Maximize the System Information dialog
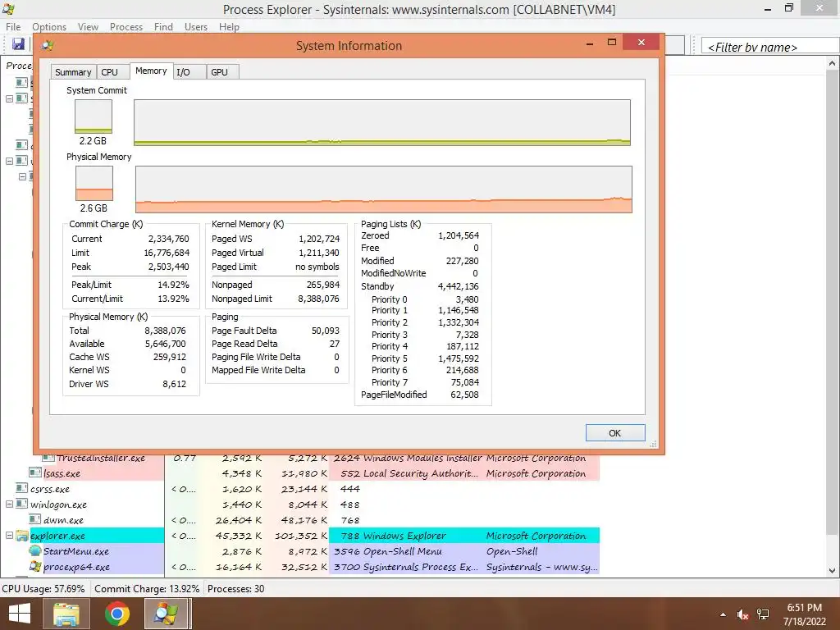 [612, 43]
